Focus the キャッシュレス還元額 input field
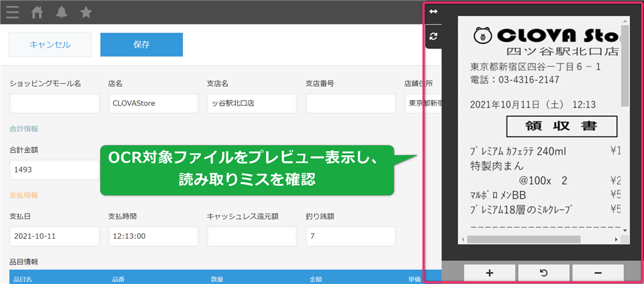 tap(252, 236)
